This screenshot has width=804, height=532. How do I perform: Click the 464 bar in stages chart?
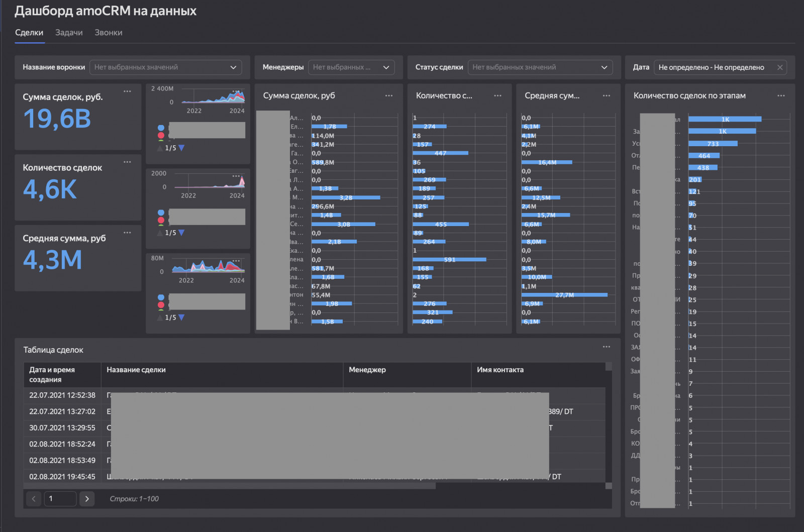pos(704,156)
